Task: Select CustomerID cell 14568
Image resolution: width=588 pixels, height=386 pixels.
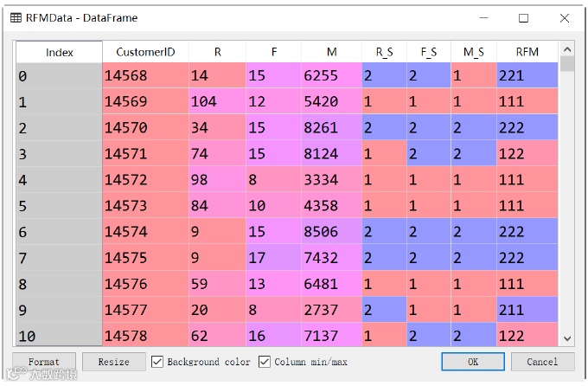Action: (145, 75)
